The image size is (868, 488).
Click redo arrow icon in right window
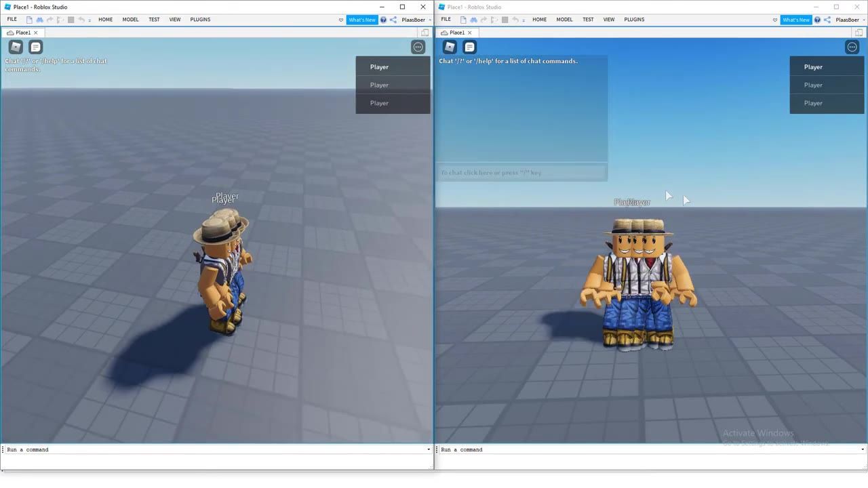(484, 20)
